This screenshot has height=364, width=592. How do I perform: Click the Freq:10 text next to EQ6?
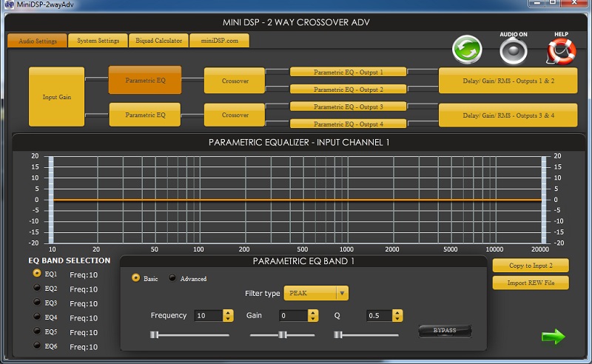pyautogui.click(x=84, y=347)
